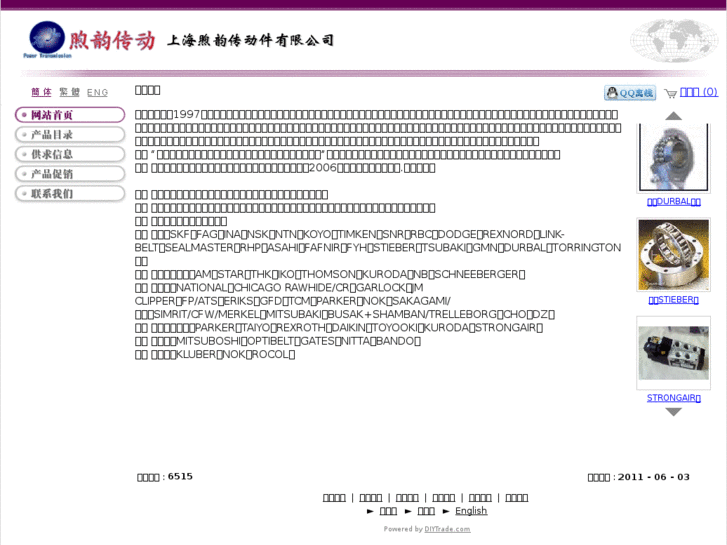This screenshot has height=545, width=727.
Task: Open the 联系我们 menu item
Action: point(70,193)
